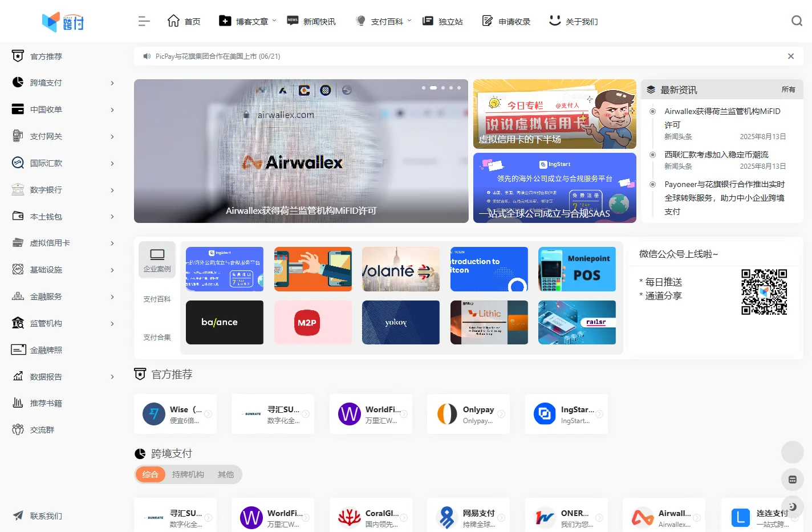Open the Onlypay recommended card
This screenshot has height=532, width=812.
click(468, 414)
